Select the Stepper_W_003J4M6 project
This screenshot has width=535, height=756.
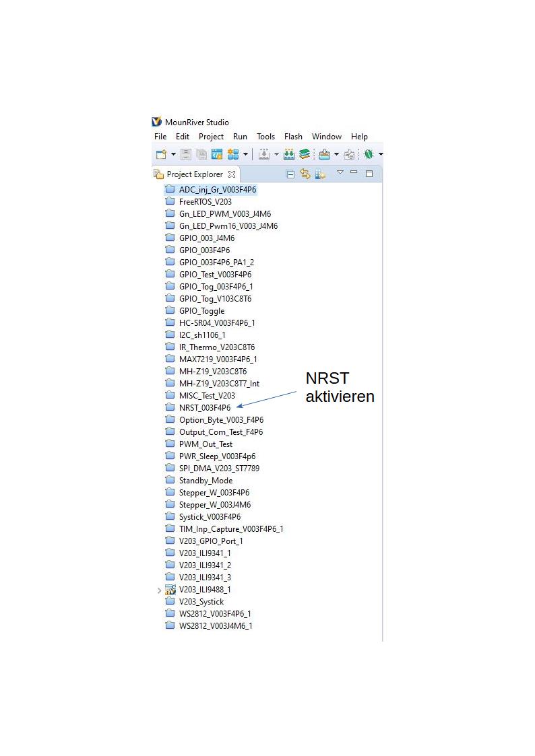pos(215,505)
